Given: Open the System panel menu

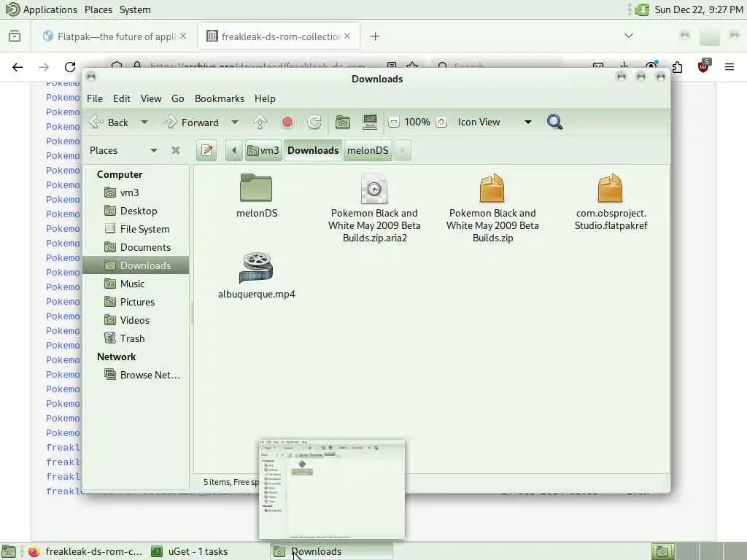Looking at the screenshot, I should coord(135,9).
